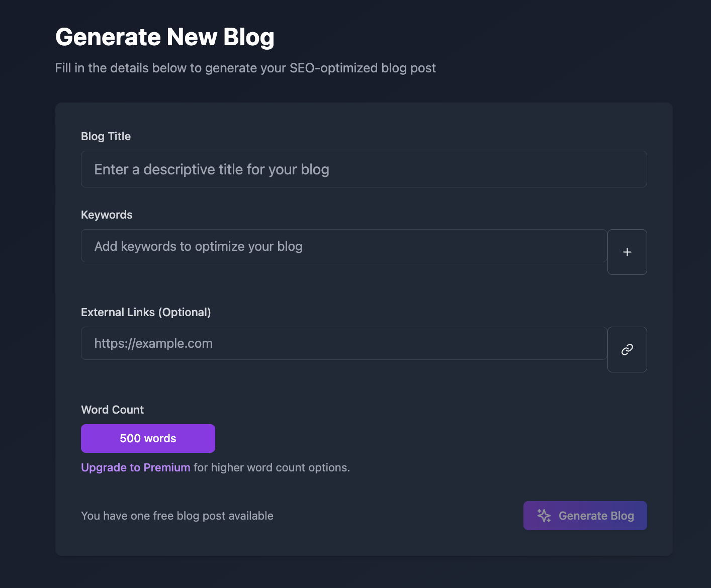Image resolution: width=711 pixels, height=588 pixels.
Task: Click the https://example.com placeholder text
Action: tap(153, 344)
